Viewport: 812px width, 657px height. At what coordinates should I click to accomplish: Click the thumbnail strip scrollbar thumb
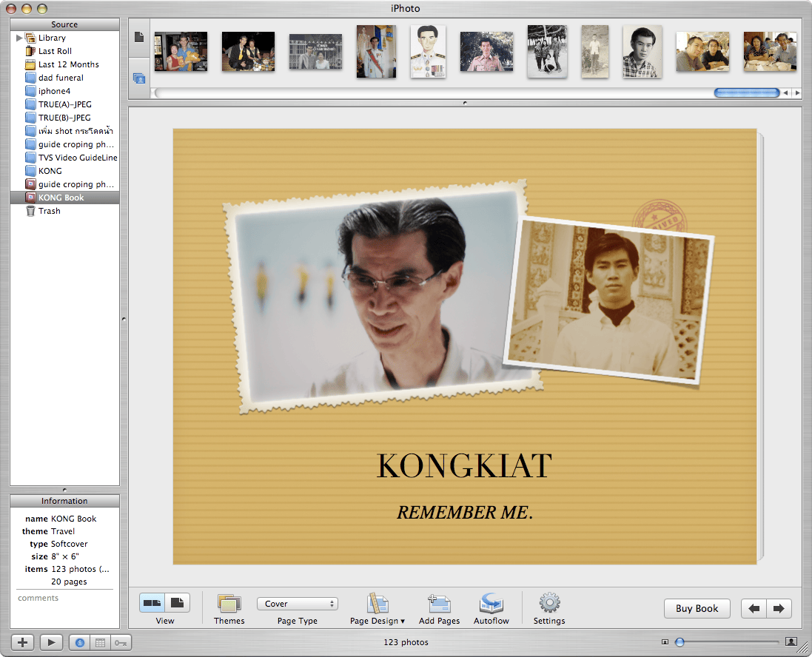[747, 92]
